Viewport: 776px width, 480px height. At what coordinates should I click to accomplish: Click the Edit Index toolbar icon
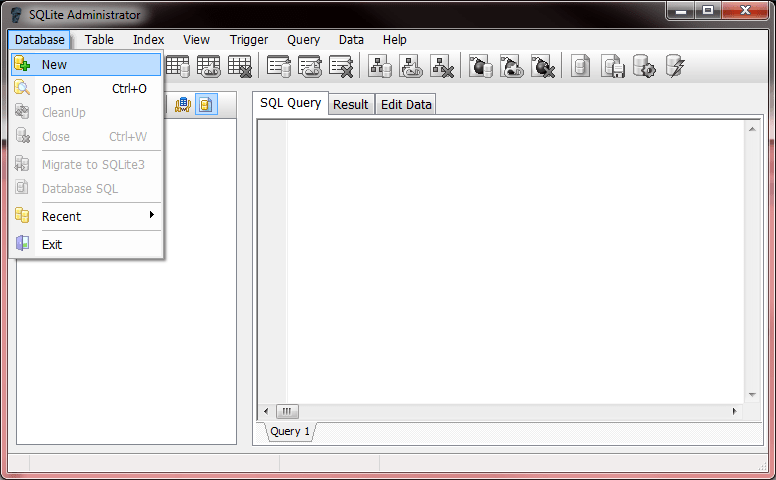pyautogui.click(x=310, y=66)
